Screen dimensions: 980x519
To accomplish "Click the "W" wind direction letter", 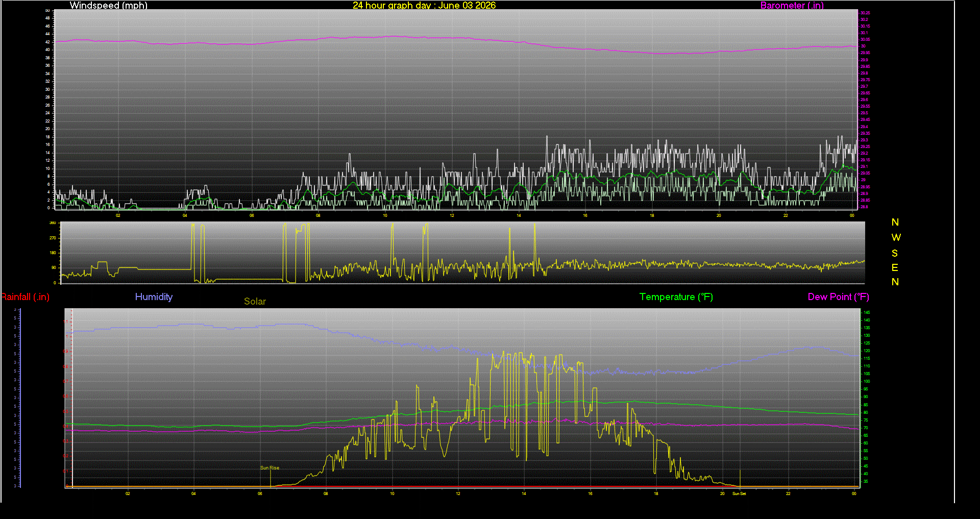I will click(896, 237).
